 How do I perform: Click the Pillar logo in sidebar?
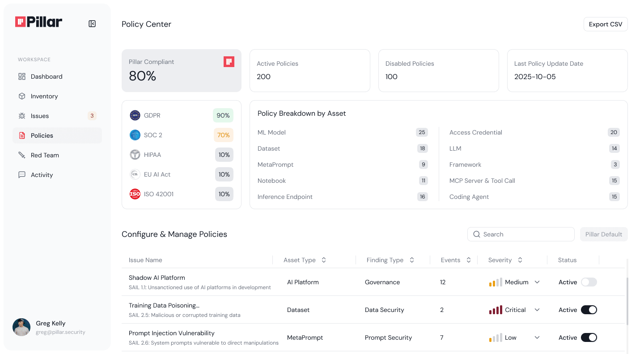[x=38, y=22]
